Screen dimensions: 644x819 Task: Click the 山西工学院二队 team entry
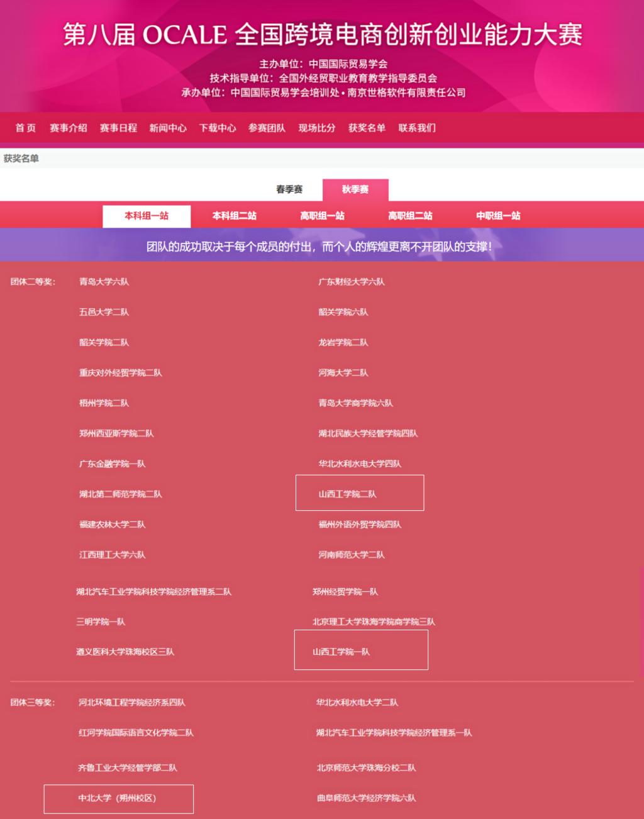click(x=347, y=494)
